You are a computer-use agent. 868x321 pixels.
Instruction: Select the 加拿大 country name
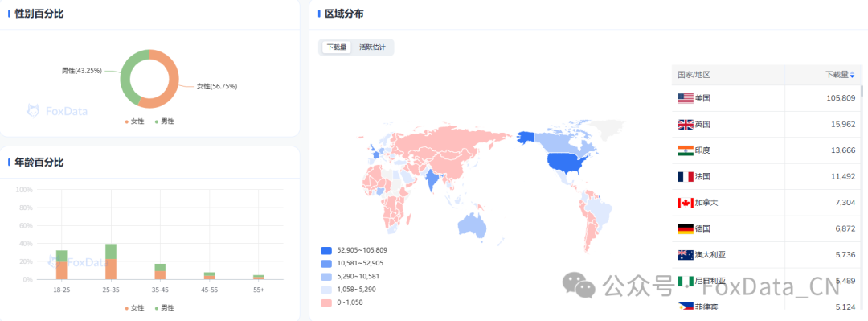click(706, 203)
